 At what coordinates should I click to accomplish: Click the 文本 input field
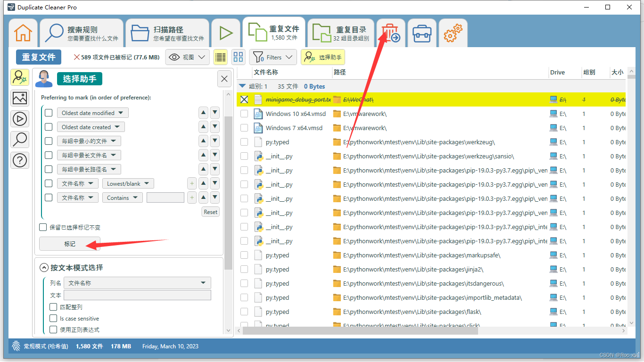click(137, 295)
